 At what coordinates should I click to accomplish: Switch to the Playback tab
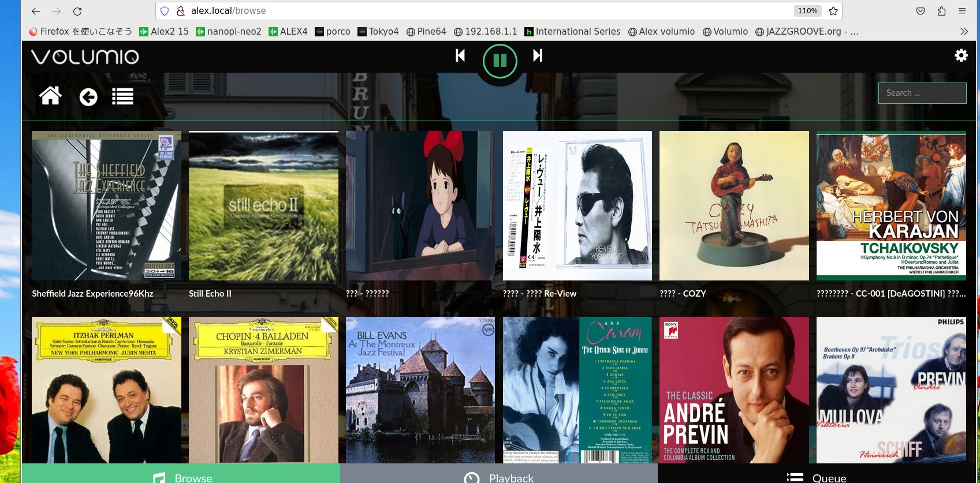click(x=499, y=473)
